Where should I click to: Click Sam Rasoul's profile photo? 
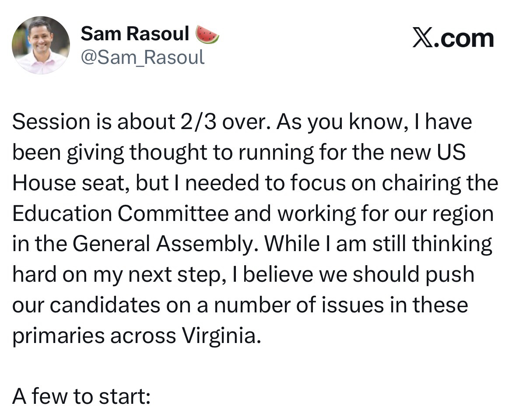[40, 45]
